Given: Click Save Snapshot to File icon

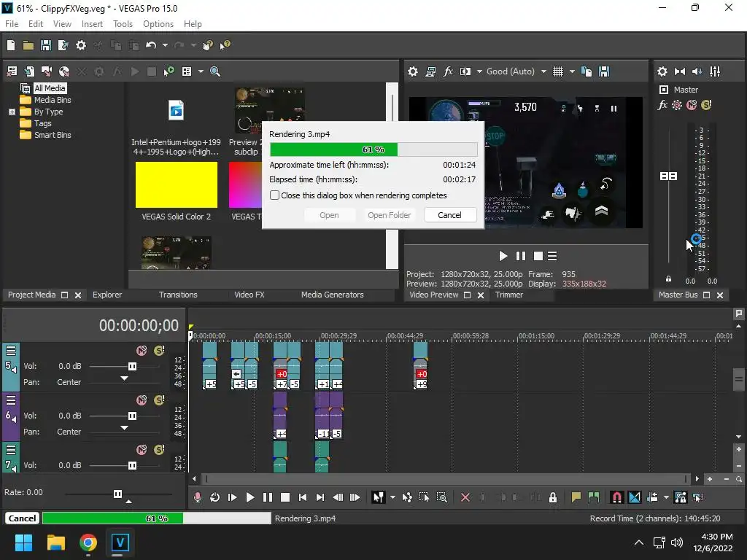Looking at the screenshot, I should [x=604, y=71].
